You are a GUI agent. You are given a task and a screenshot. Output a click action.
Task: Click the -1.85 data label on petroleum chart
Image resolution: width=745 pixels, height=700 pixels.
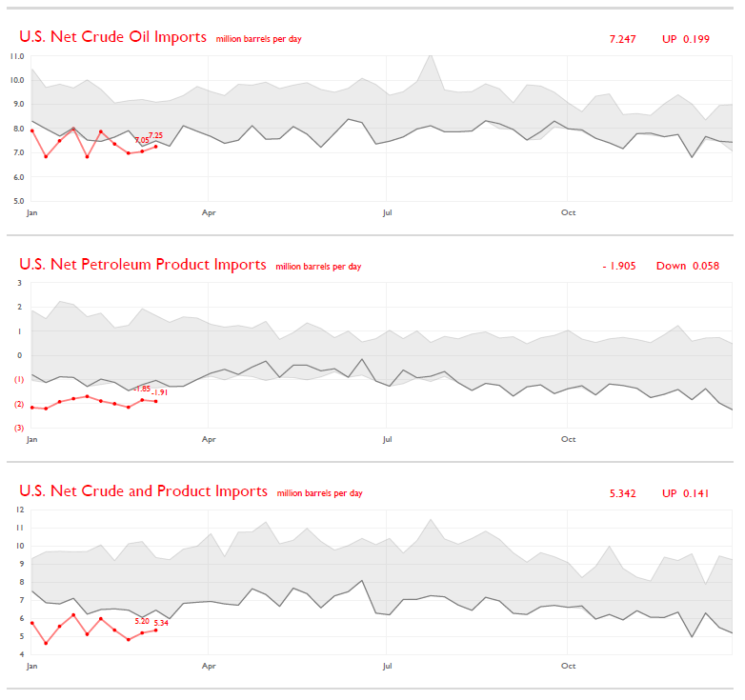click(x=141, y=389)
